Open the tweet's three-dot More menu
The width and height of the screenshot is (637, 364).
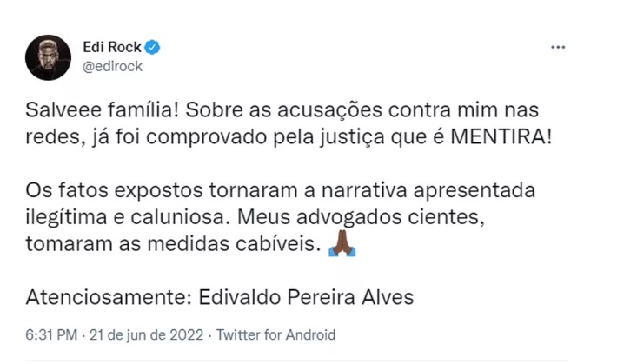coord(558,47)
